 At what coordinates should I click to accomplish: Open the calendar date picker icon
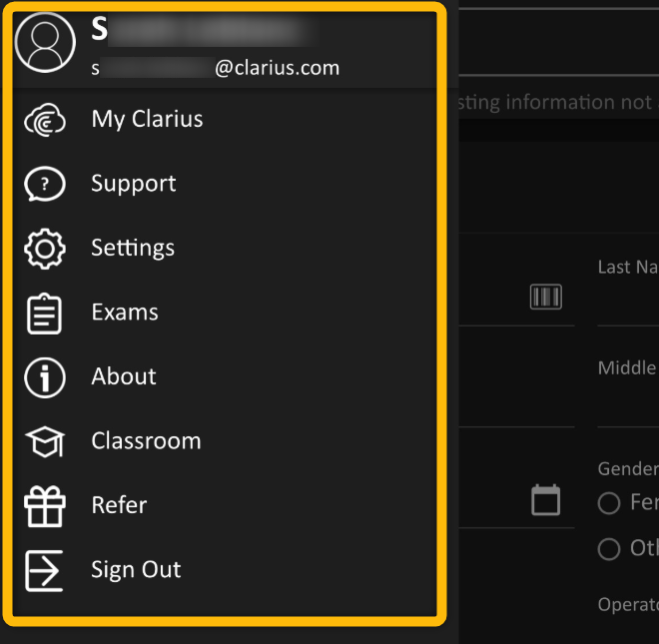545,500
